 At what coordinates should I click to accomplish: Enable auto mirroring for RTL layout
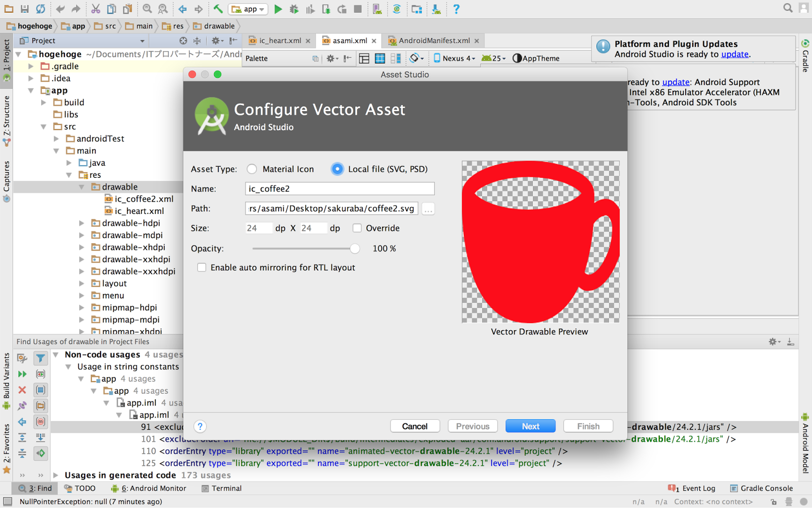(202, 268)
